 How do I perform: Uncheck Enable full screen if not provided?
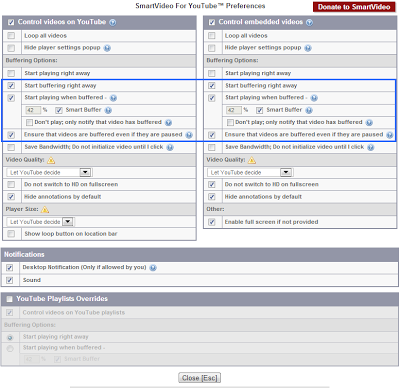pos(212,222)
